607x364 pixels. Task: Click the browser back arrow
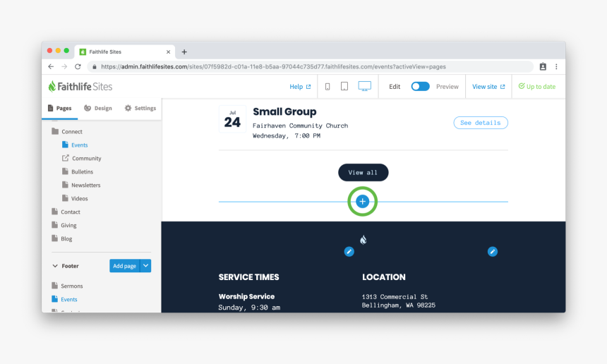click(51, 66)
